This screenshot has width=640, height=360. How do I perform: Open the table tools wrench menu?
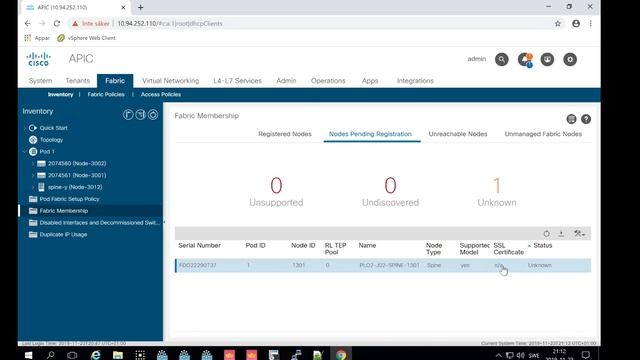(579, 234)
